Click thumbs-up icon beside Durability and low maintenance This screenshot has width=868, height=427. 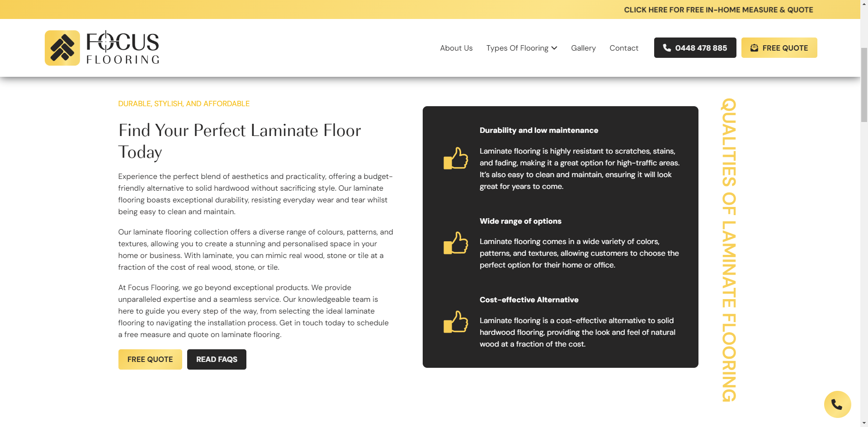[x=456, y=158]
